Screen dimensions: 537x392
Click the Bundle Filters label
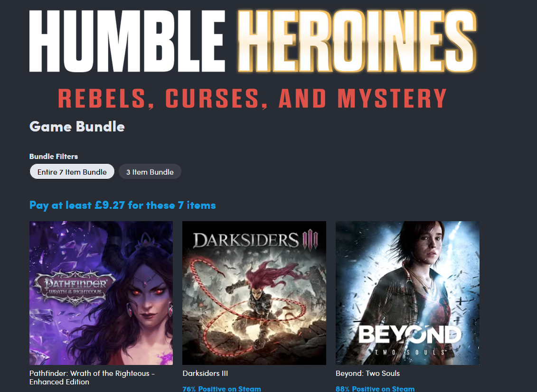(54, 157)
